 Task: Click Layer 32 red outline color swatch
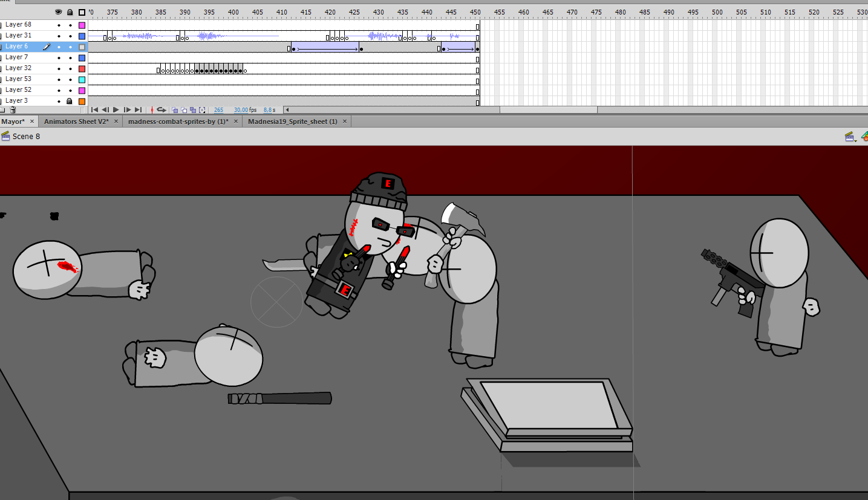(x=82, y=69)
